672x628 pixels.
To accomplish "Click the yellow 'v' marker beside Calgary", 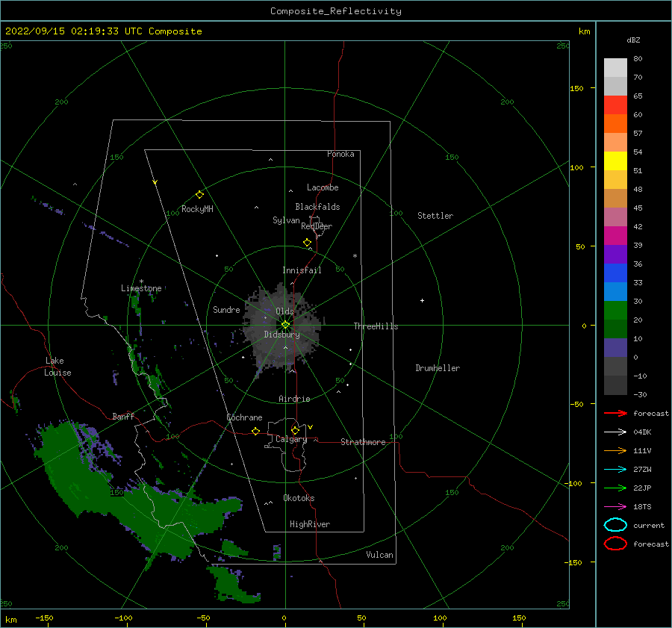I will coord(310,427).
